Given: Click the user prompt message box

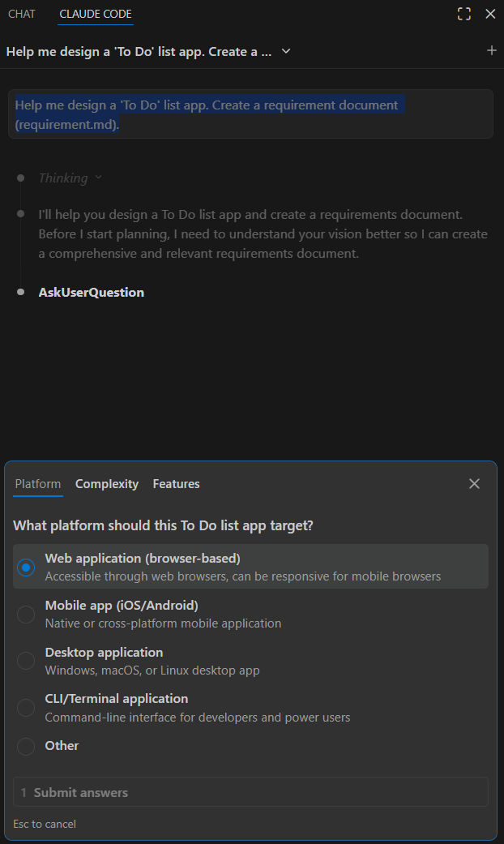Looking at the screenshot, I should click(x=250, y=114).
